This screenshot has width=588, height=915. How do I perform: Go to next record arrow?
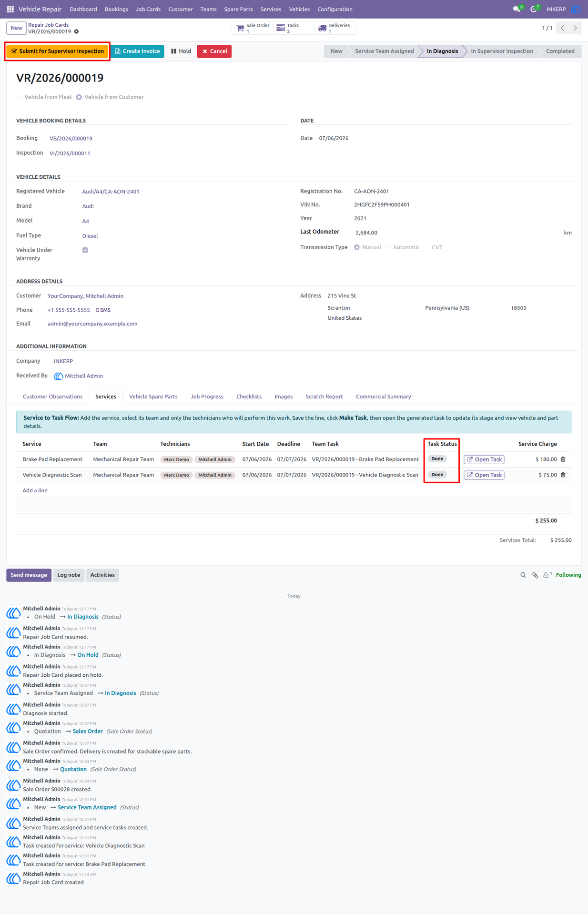[x=575, y=28]
